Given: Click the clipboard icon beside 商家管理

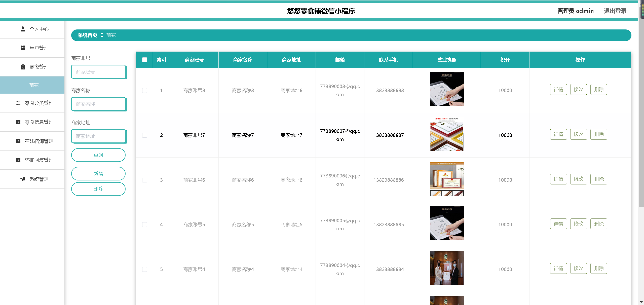Looking at the screenshot, I should 23,67.
